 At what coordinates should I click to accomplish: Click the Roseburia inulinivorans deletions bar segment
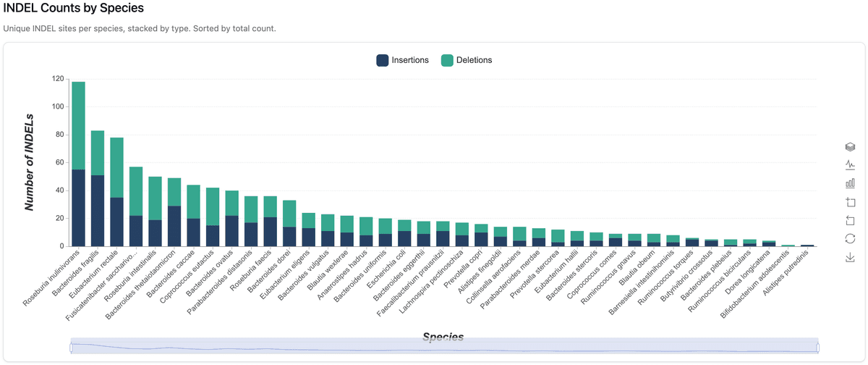tap(78, 125)
